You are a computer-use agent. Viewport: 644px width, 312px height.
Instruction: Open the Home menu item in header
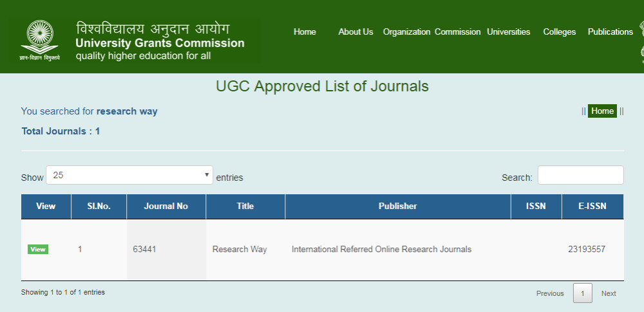click(305, 32)
